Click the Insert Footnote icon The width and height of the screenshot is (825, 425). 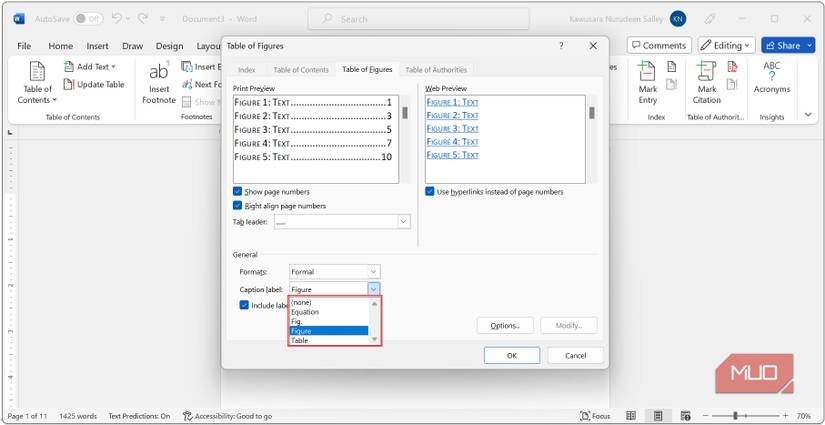[159, 73]
